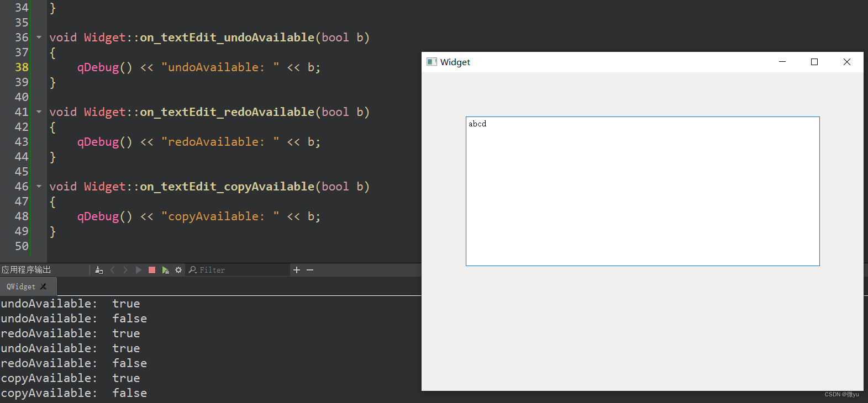868x403 pixels.
Task: Open output pane settings gear
Action: [x=178, y=270]
